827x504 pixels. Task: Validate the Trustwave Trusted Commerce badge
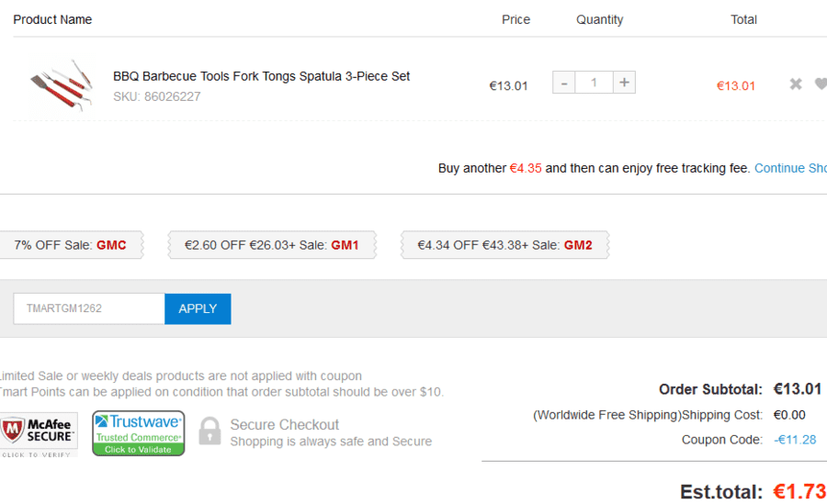[138, 433]
